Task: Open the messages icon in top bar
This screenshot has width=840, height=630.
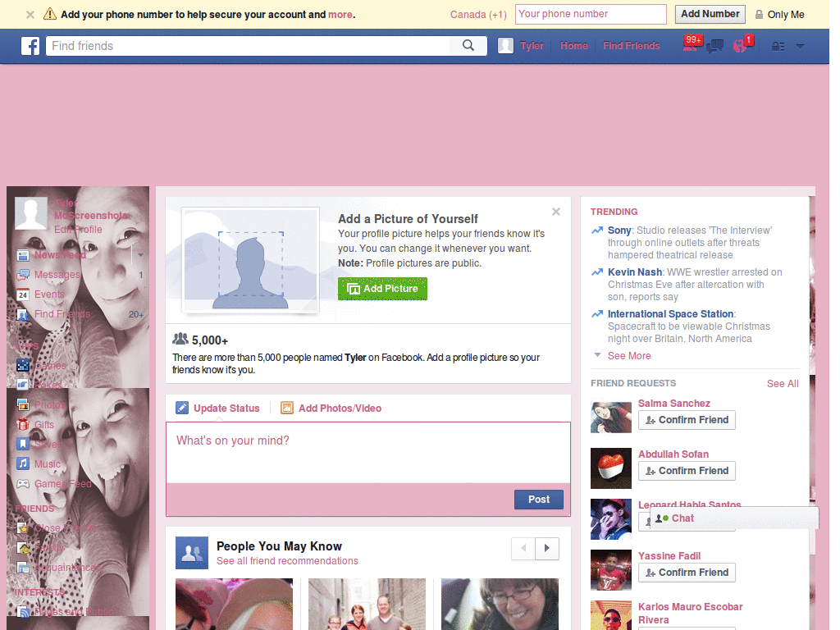Action: point(714,47)
